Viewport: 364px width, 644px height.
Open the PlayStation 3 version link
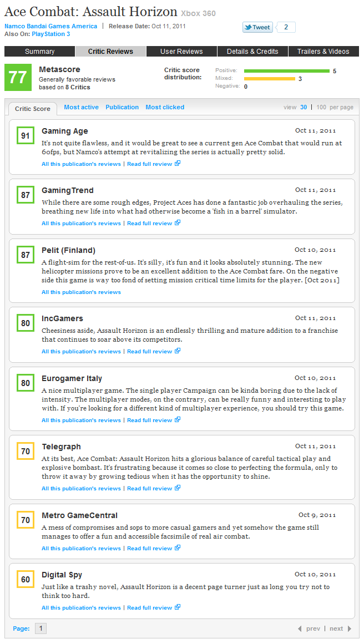tap(51, 34)
